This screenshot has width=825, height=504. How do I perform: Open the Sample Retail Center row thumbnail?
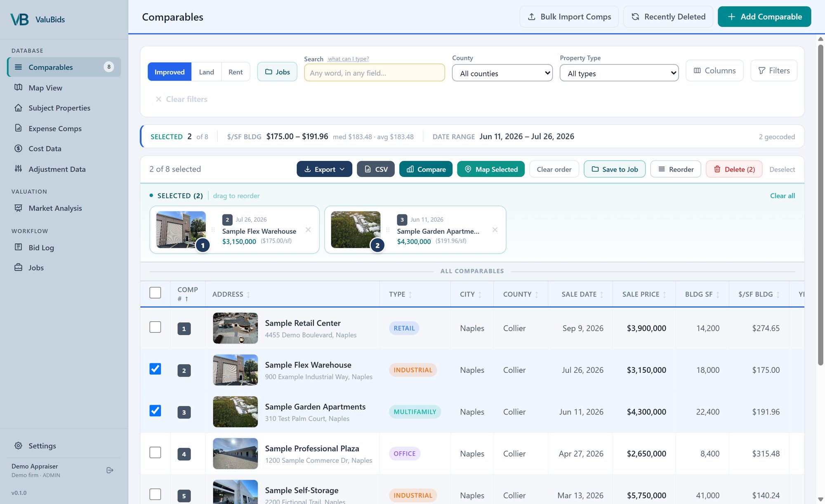tap(235, 328)
